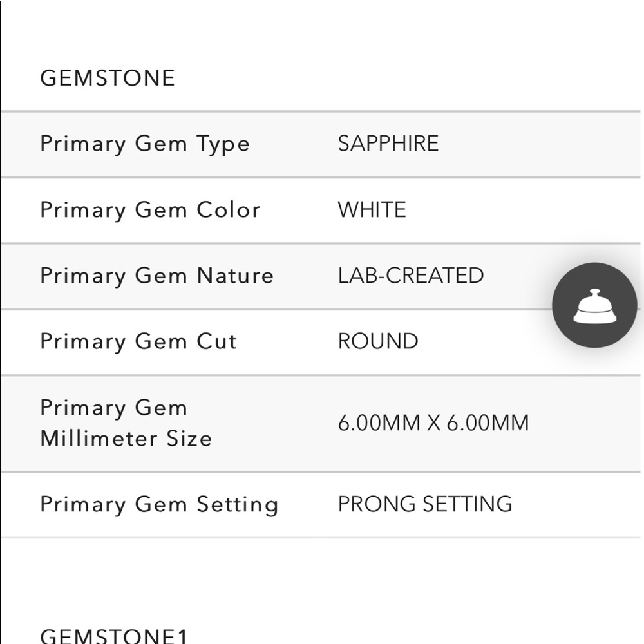The image size is (644, 644).
Task: Click the SAPPHIRE gem type value
Action: 388,144
